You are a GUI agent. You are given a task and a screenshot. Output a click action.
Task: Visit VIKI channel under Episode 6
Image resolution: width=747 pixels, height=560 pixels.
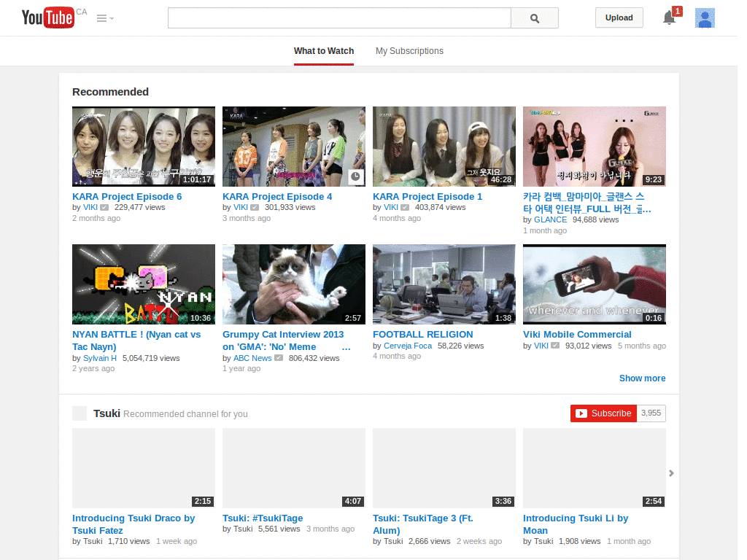pyautogui.click(x=90, y=208)
